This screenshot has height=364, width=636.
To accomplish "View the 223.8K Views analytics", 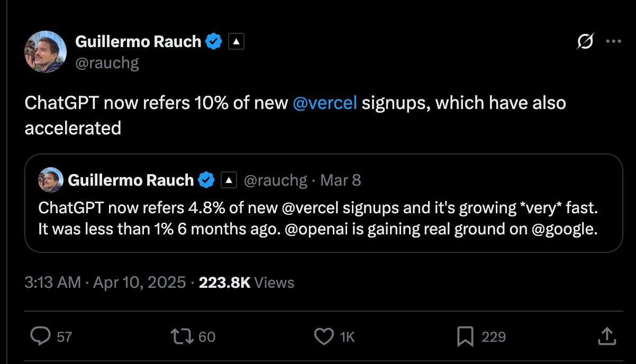I will pyautogui.click(x=246, y=282).
